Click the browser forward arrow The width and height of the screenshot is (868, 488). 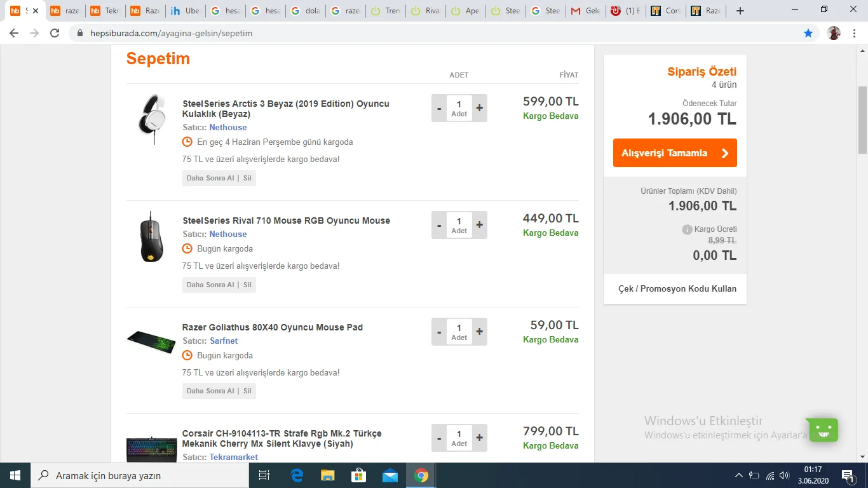[34, 33]
